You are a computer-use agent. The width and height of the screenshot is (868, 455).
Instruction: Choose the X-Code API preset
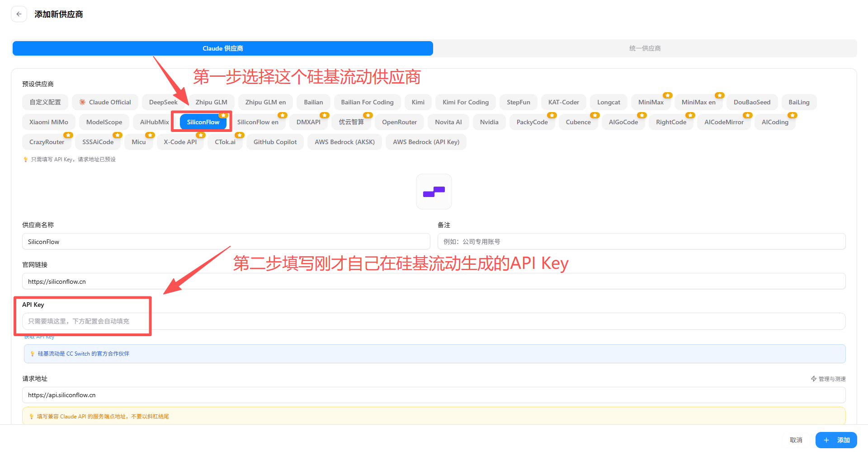pyautogui.click(x=180, y=142)
